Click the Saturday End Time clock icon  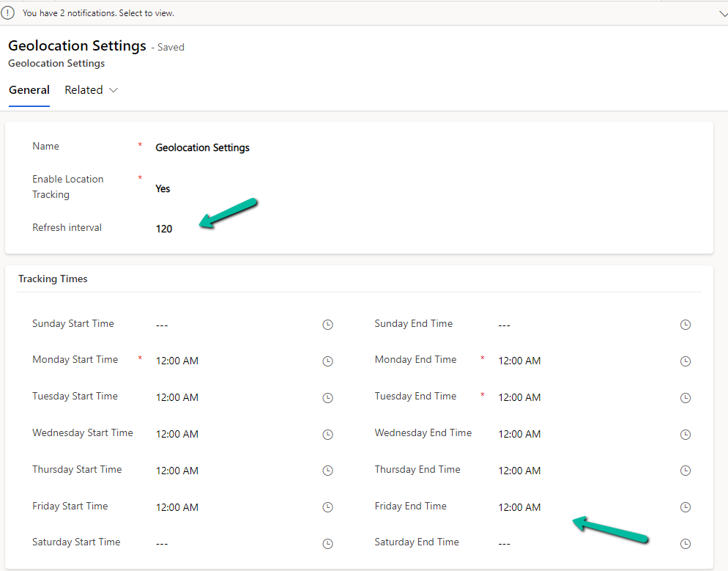coord(685,544)
